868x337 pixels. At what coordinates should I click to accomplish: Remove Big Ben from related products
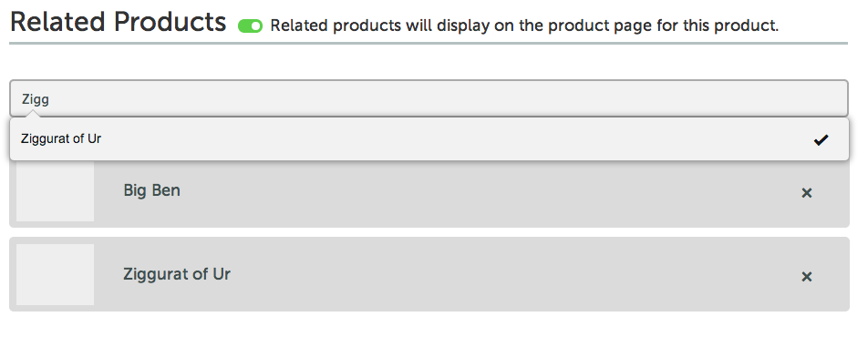[x=807, y=193]
